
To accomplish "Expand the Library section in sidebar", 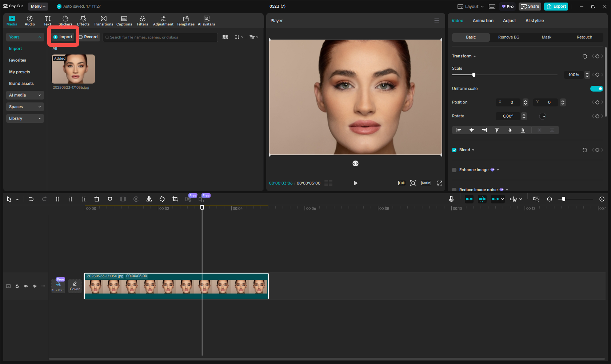I will click(25, 118).
